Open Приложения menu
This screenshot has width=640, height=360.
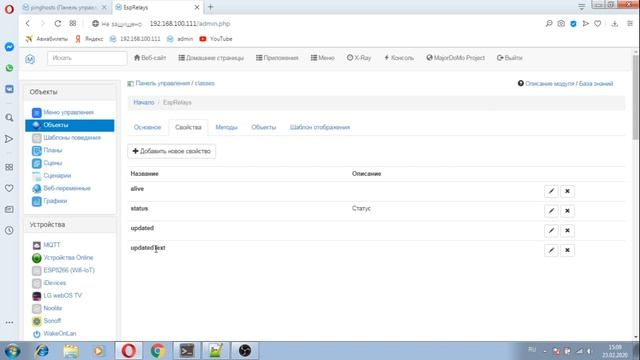click(277, 58)
